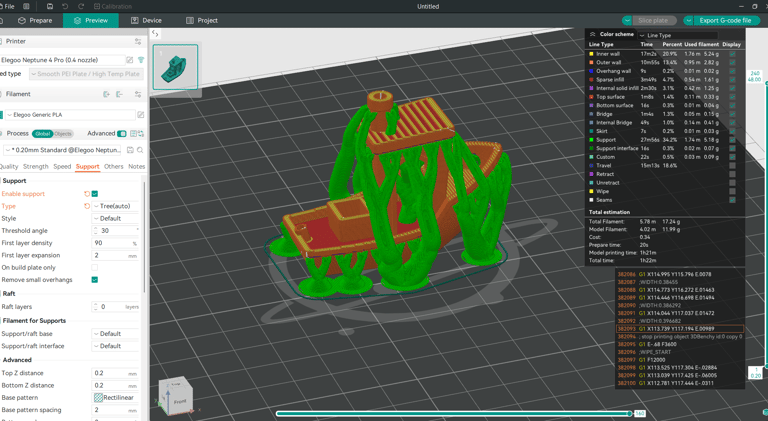Click the home icon left of Prepare
This screenshot has height=421, width=768.
[x=1, y=21]
